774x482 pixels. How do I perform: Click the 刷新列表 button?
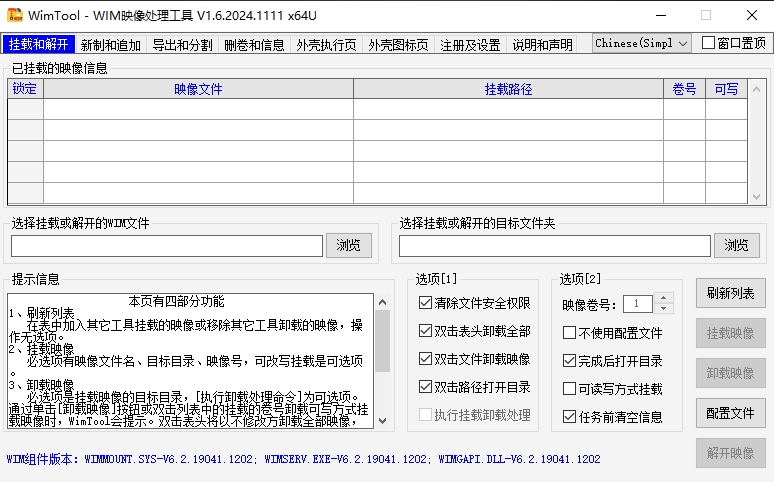730,293
